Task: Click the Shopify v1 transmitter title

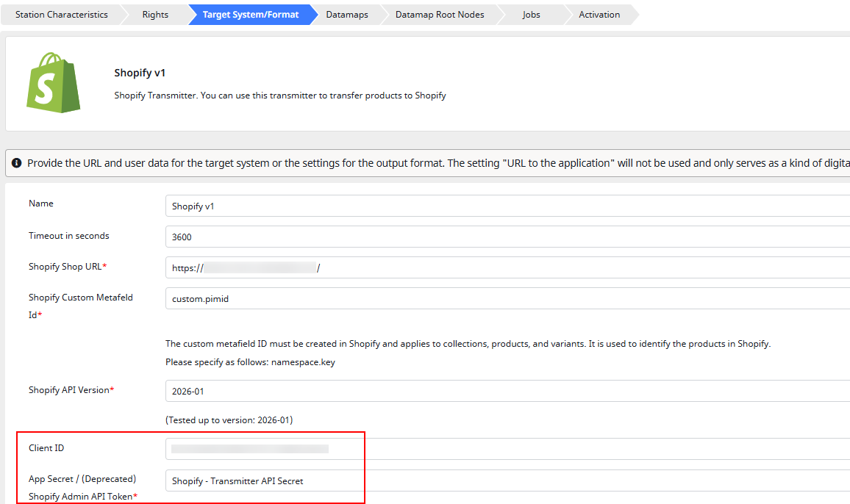Action: click(x=140, y=73)
